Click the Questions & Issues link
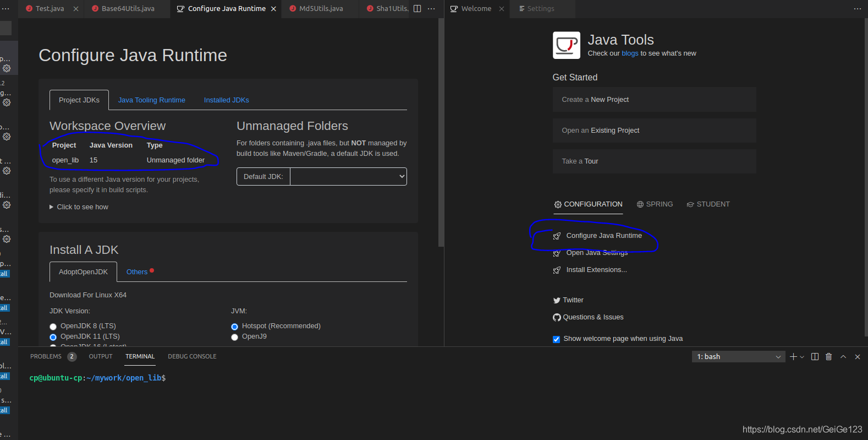 (x=593, y=317)
